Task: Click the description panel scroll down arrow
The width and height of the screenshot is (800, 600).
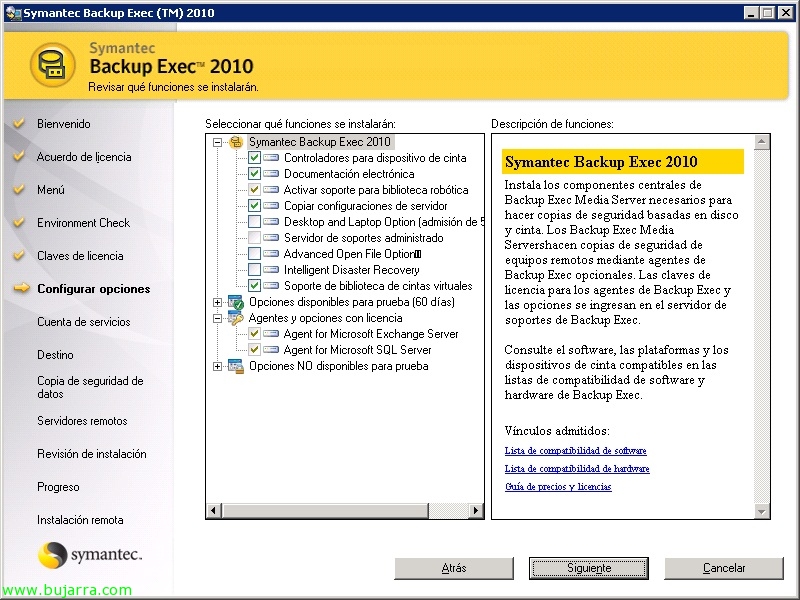Action: pos(762,511)
